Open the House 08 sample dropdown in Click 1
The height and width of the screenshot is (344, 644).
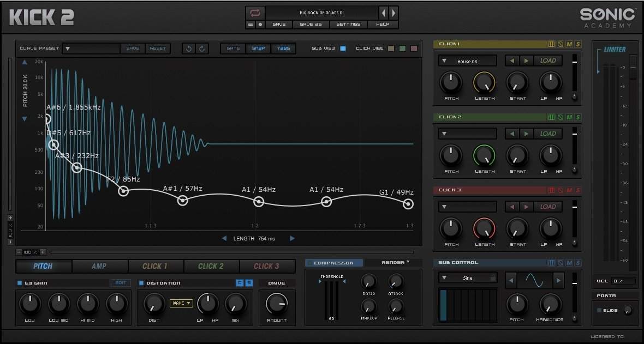(x=467, y=61)
